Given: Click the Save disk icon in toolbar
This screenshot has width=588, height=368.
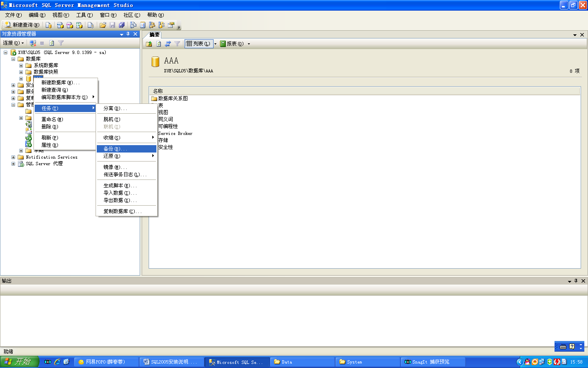Looking at the screenshot, I should click(112, 25).
